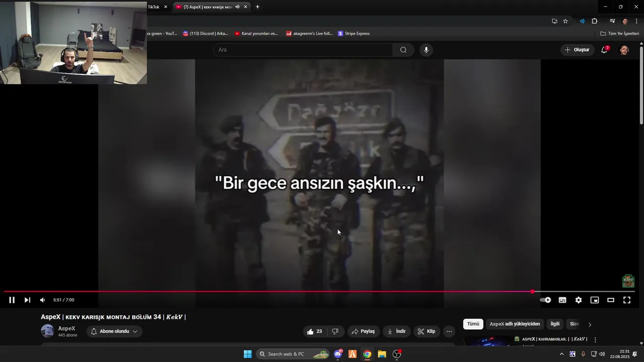Image resolution: width=644 pixels, height=362 pixels.
Task: Pause the YouTube video
Action: pos(12,300)
